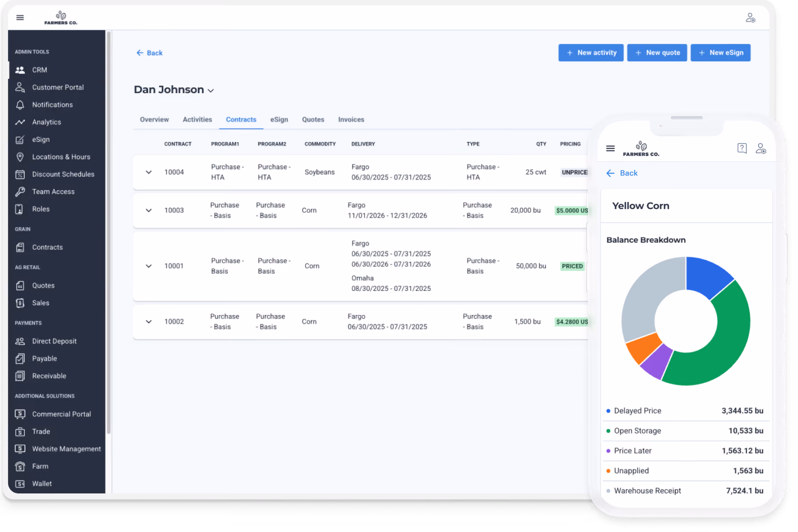
Task: Tap Back on the mobile Yellow Corn screen
Action: coord(622,173)
